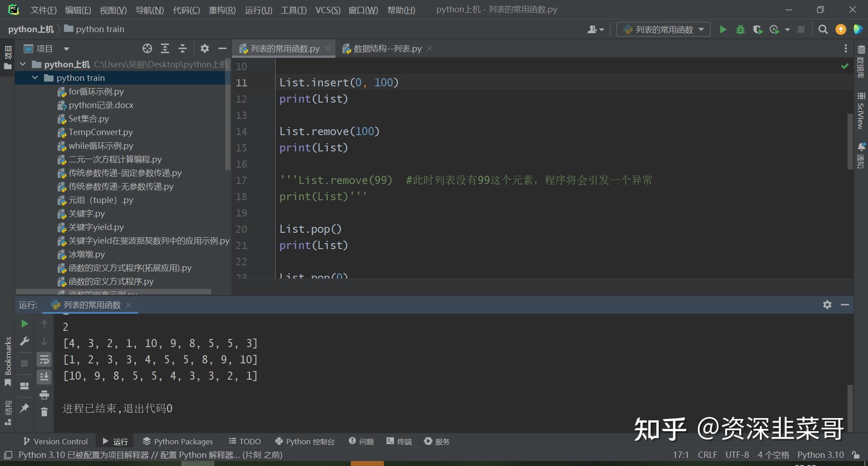Collapse all nodes in the Project tree
868x466 pixels.
coord(182,48)
